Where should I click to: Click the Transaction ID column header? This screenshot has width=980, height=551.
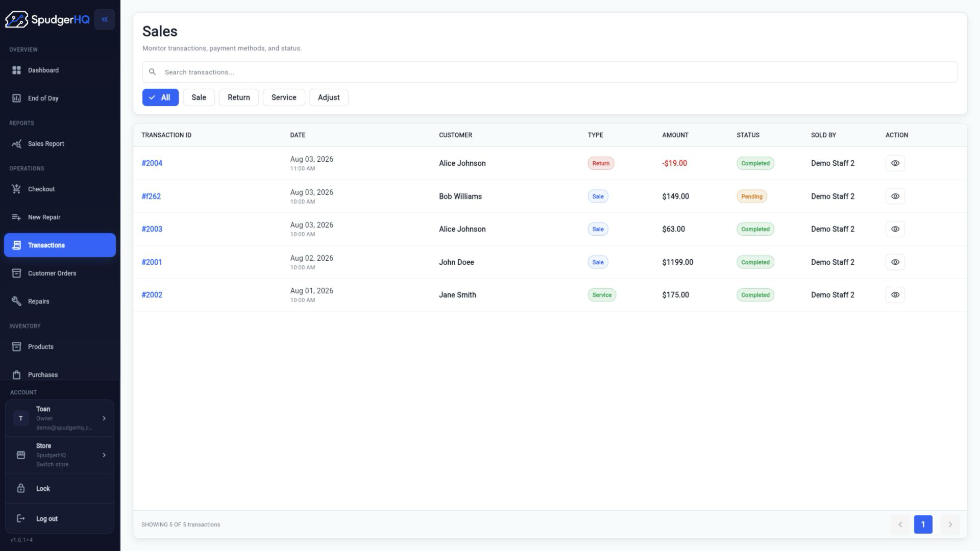tap(166, 135)
